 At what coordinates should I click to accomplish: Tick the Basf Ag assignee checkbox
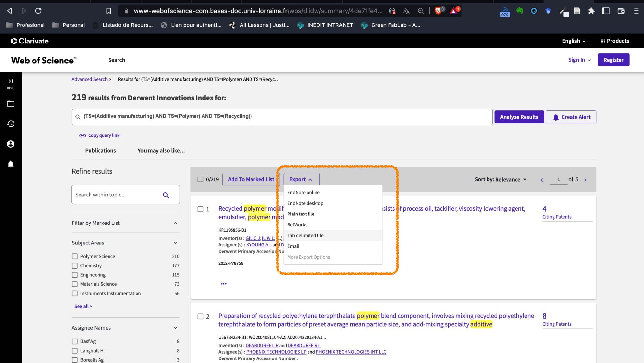[75, 341]
